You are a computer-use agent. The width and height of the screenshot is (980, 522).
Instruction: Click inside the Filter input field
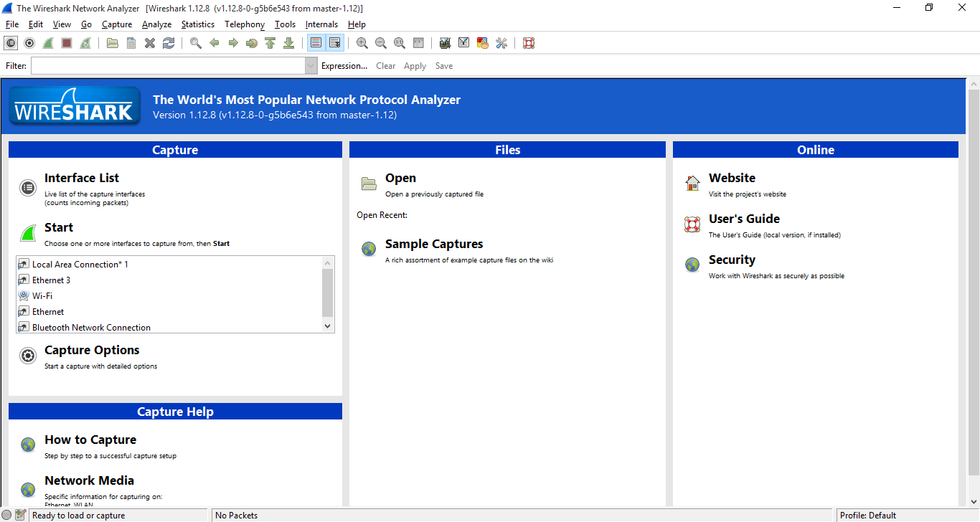pyautogui.click(x=168, y=66)
